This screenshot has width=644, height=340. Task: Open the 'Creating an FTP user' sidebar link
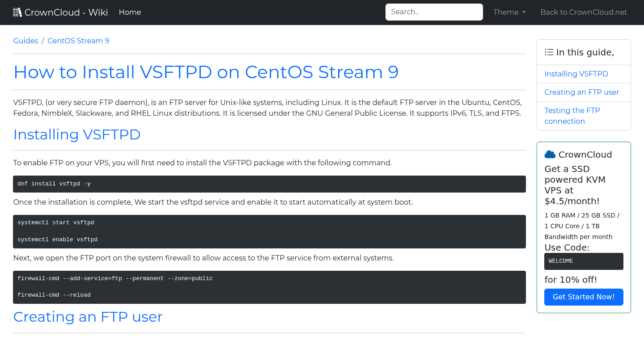tap(581, 92)
